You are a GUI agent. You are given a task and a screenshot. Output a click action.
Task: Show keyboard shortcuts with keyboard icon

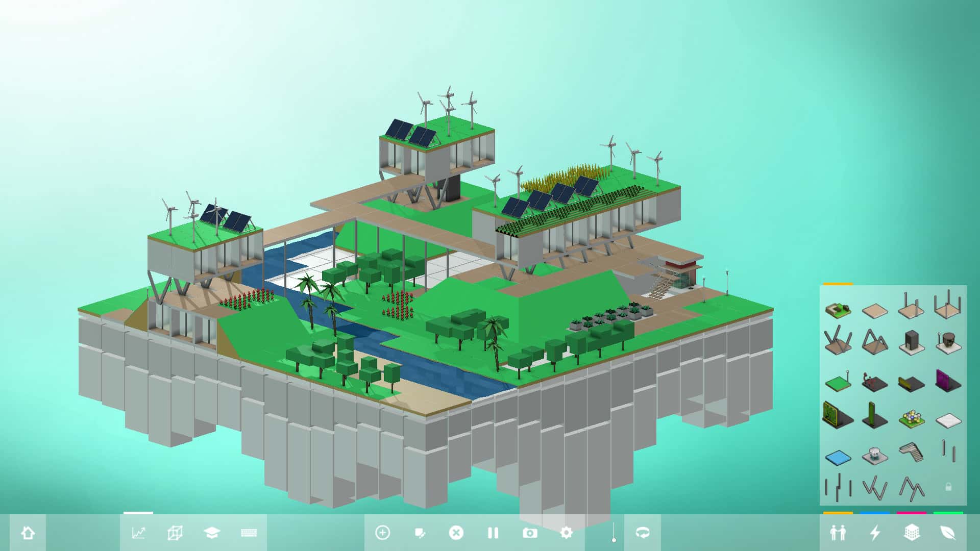[249, 533]
